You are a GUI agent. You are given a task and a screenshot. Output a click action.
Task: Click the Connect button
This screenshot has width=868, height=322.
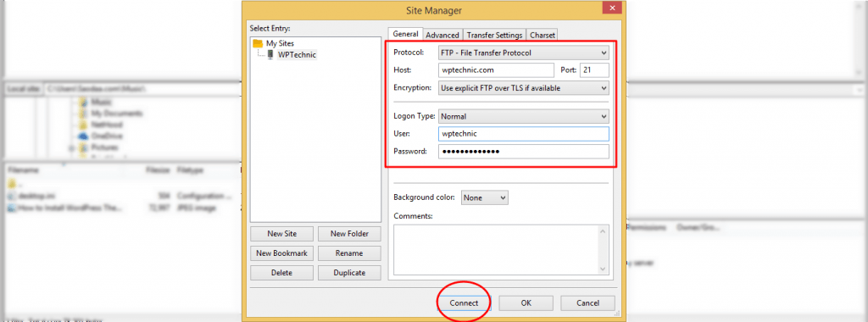point(464,303)
